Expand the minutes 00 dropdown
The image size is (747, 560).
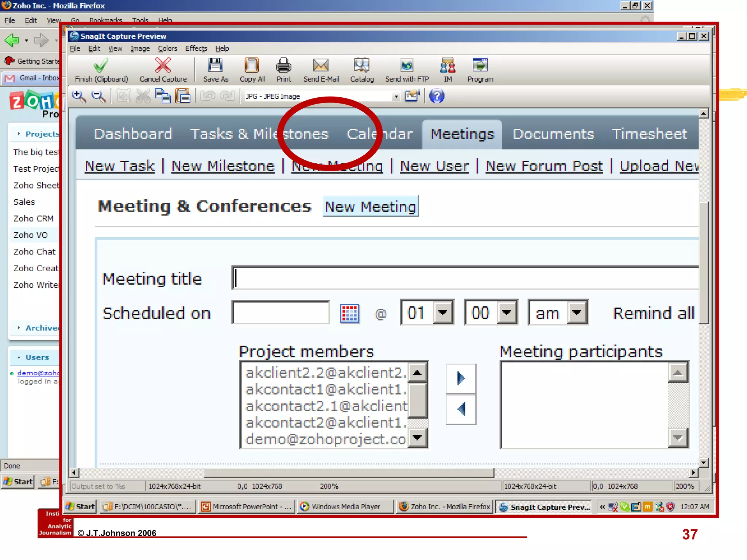pos(507,312)
